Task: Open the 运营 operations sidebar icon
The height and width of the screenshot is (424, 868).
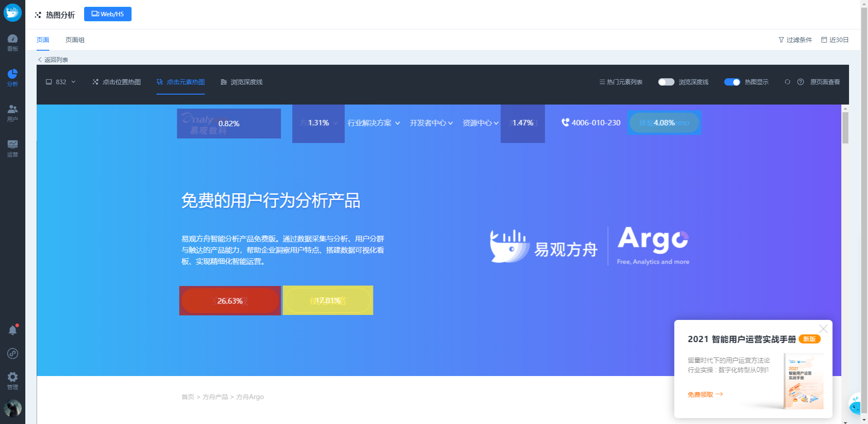Action: (13, 148)
